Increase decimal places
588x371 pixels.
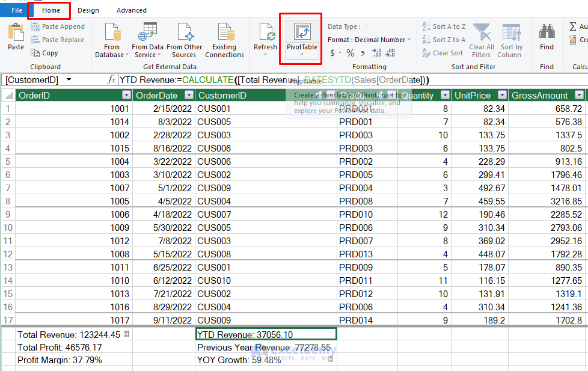pyautogui.click(x=377, y=54)
